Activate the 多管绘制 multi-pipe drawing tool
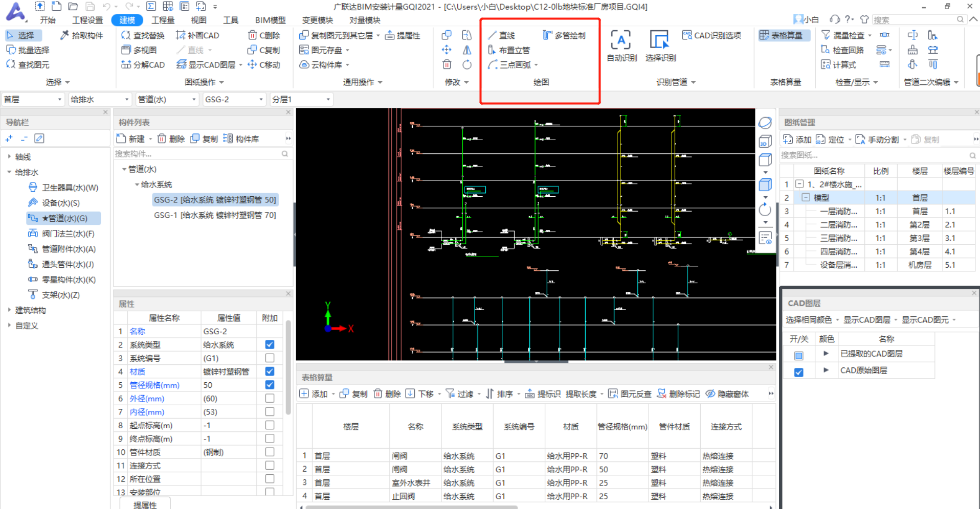 pos(564,35)
